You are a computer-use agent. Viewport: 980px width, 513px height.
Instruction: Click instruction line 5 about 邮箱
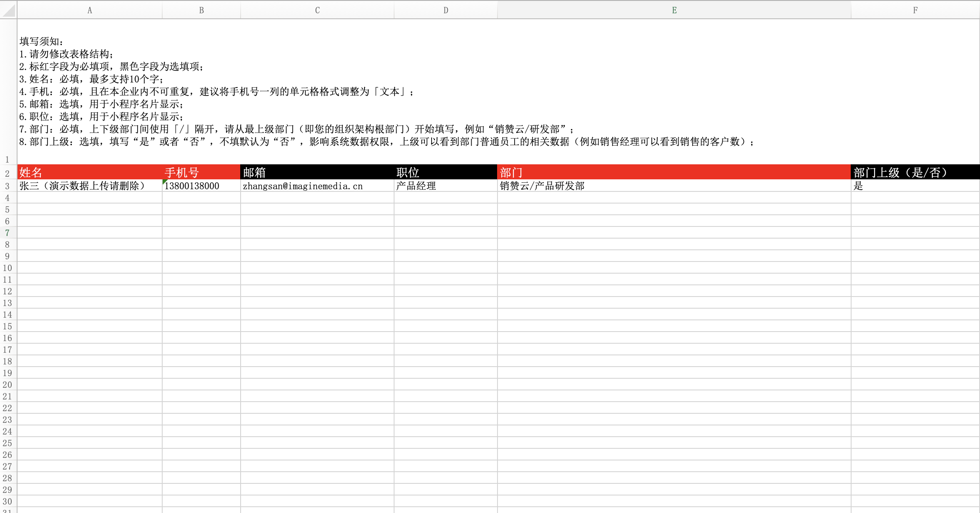pos(101,104)
